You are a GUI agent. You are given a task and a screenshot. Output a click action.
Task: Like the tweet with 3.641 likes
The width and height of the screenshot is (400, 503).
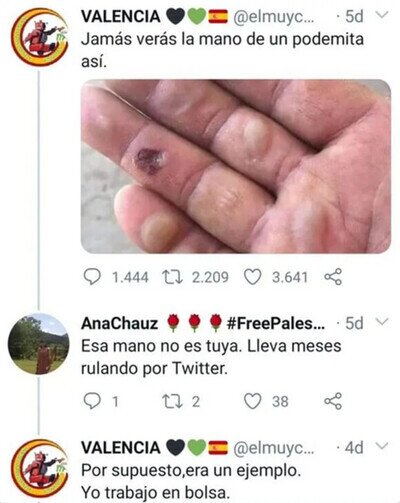[x=253, y=277]
